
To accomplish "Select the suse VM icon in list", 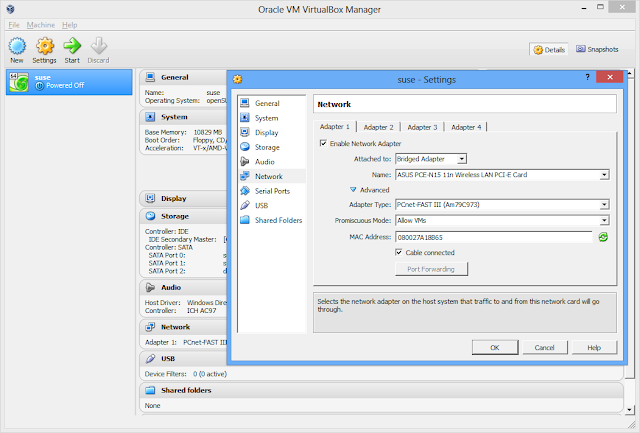I will click(x=19, y=82).
